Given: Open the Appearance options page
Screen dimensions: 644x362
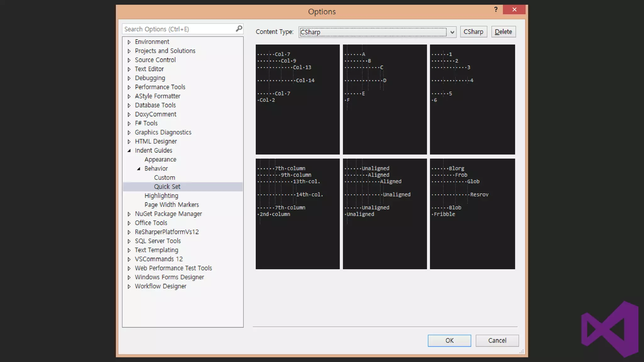Looking at the screenshot, I should [160, 159].
